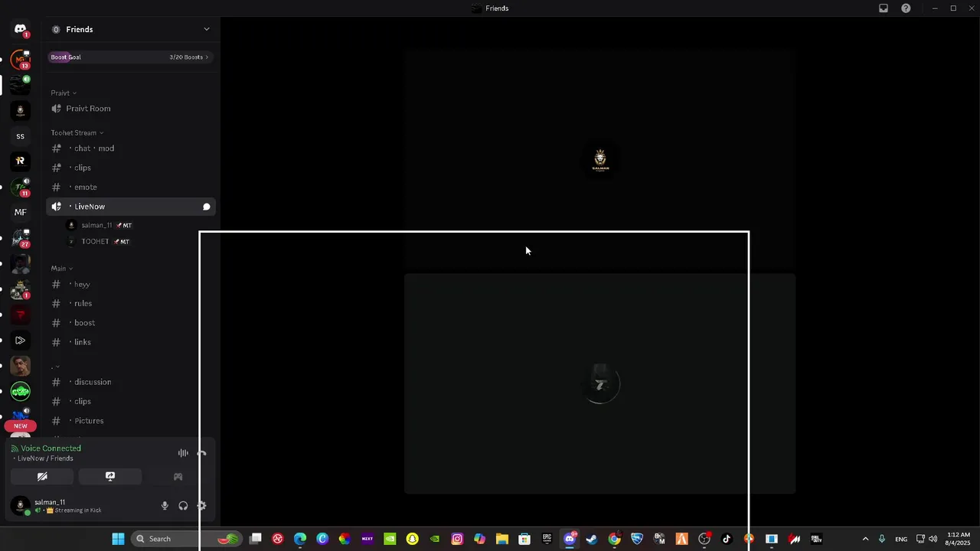Expand Boost Goal 3/20 Boosts arrow
Screen dimensions: 980x551
[x=206, y=57]
